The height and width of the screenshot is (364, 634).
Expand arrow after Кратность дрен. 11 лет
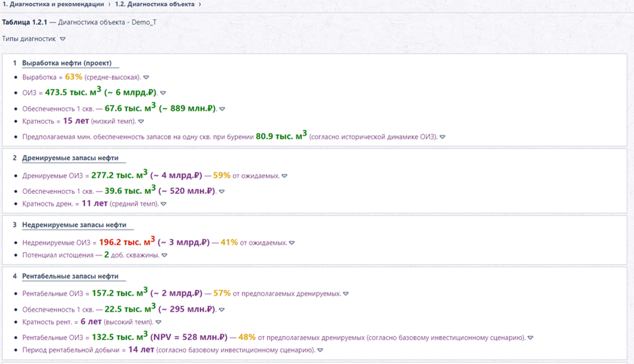[164, 204]
